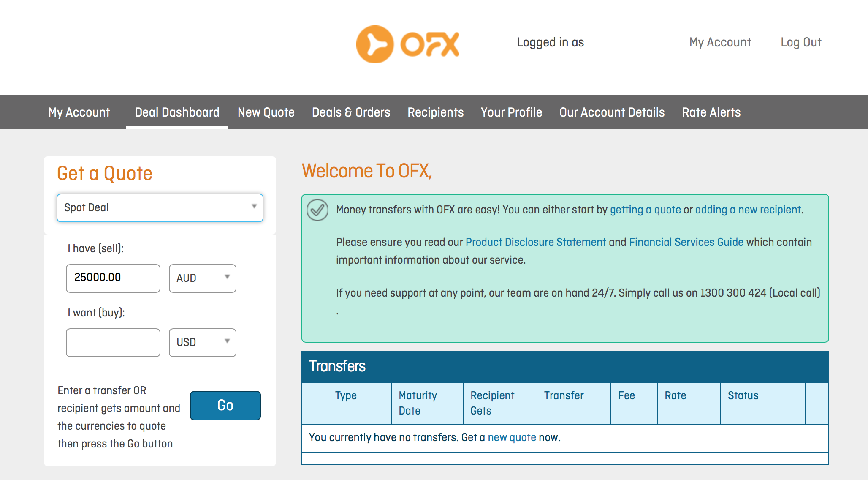868x480 pixels.
Task: Open the USD buy currency dropdown
Action: point(203,343)
